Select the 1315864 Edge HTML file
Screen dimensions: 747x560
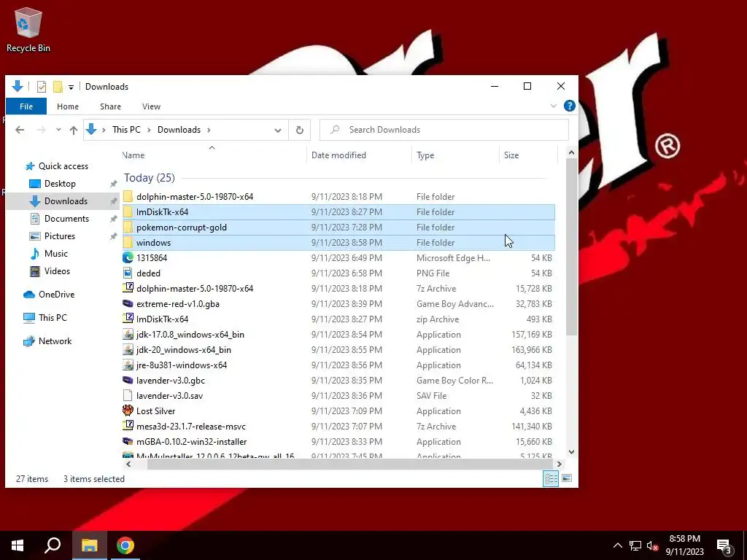pyautogui.click(x=338, y=257)
